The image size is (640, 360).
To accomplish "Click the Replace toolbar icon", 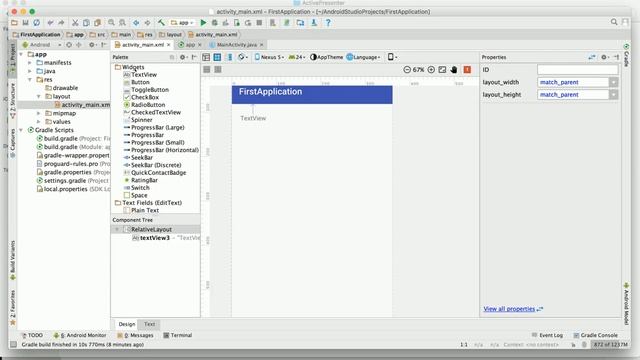I will click(x=122, y=23).
